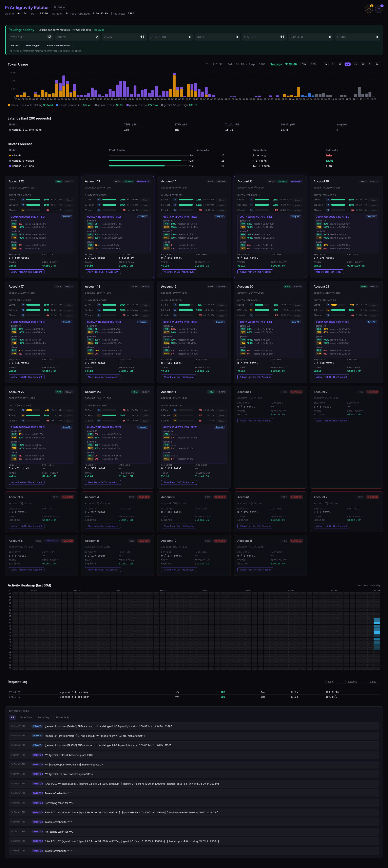Viewport: 388px width, 868px height.
Task: Click Swap All on Account 12
Action: click(67, 217)
